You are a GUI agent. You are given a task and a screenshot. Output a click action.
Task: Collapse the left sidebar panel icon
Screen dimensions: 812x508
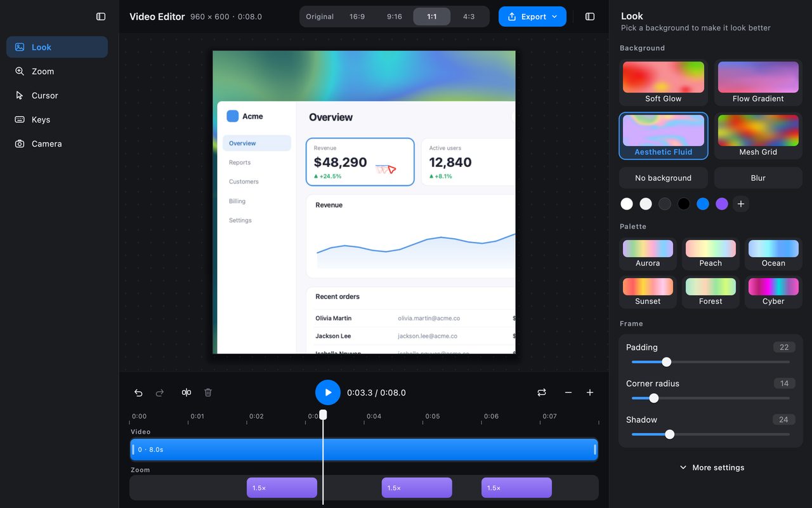coord(101,17)
